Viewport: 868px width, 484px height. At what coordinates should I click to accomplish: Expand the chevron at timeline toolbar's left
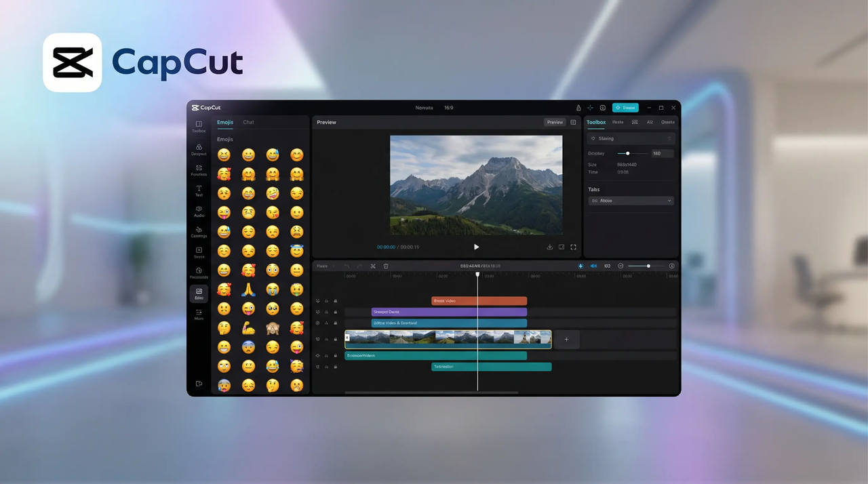tap(334, 266)
